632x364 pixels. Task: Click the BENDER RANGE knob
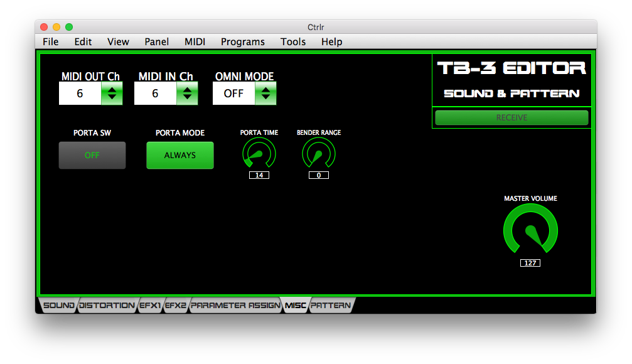pyautogui.click(x=319, y=154)
